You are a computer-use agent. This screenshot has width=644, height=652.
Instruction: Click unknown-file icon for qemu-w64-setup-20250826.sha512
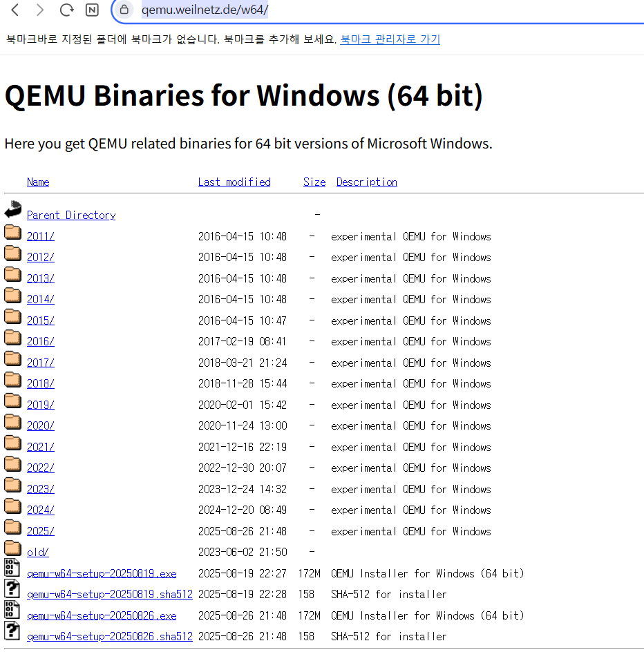(x=12, y=631)
